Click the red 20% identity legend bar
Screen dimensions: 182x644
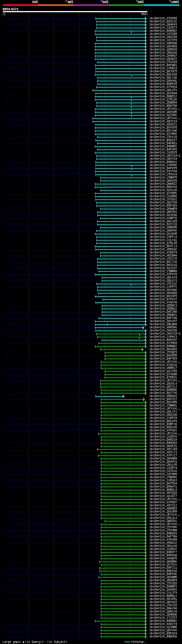click(20, 5)
